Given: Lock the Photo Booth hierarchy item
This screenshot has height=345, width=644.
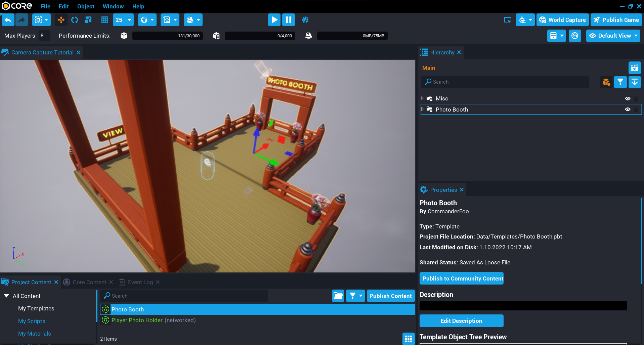Looking at the screenshot, I should point(636,110).
